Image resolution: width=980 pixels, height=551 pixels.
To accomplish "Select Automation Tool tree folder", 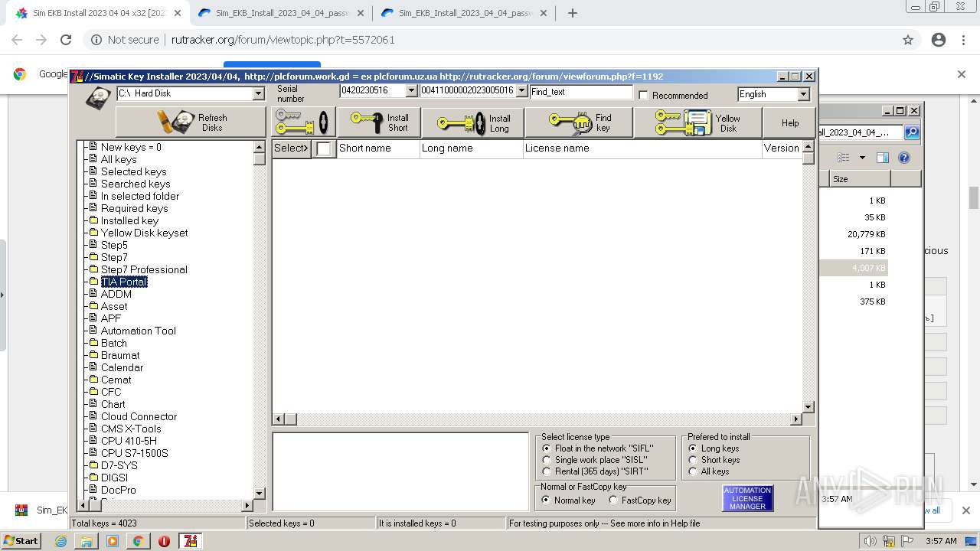I will click(139, 331).
